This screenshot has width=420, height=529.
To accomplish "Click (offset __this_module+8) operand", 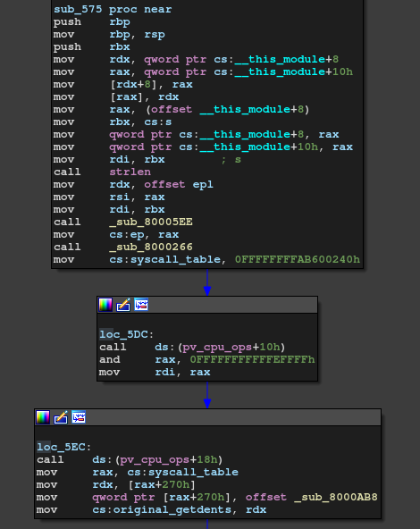I will coord(226,110).
